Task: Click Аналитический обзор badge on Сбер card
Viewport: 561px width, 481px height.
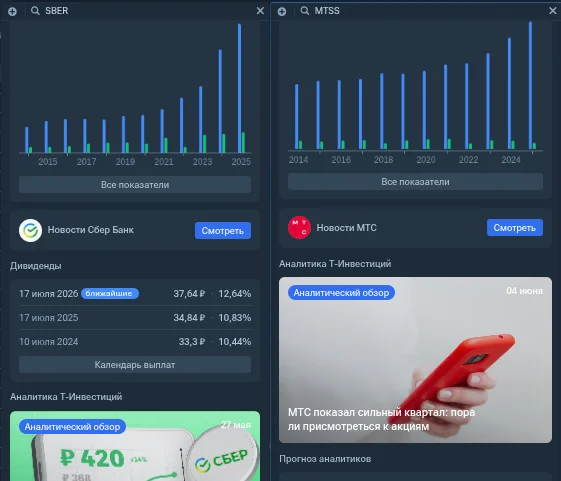Action: [x=72, y=427]
